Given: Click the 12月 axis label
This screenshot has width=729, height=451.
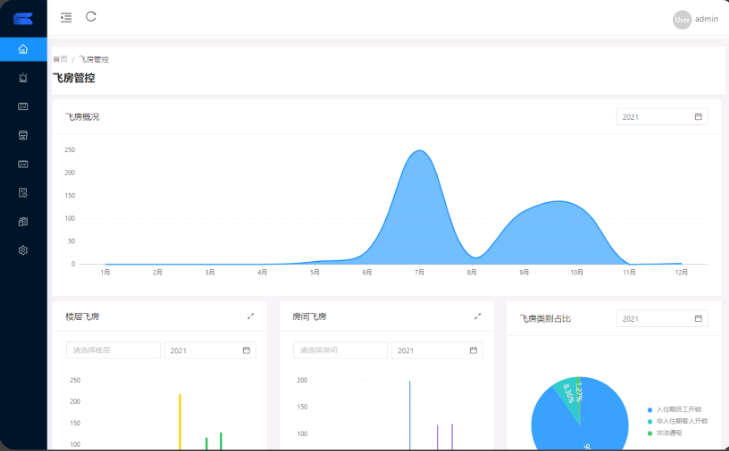Looking at the screenshot, I should click(681, 272).
